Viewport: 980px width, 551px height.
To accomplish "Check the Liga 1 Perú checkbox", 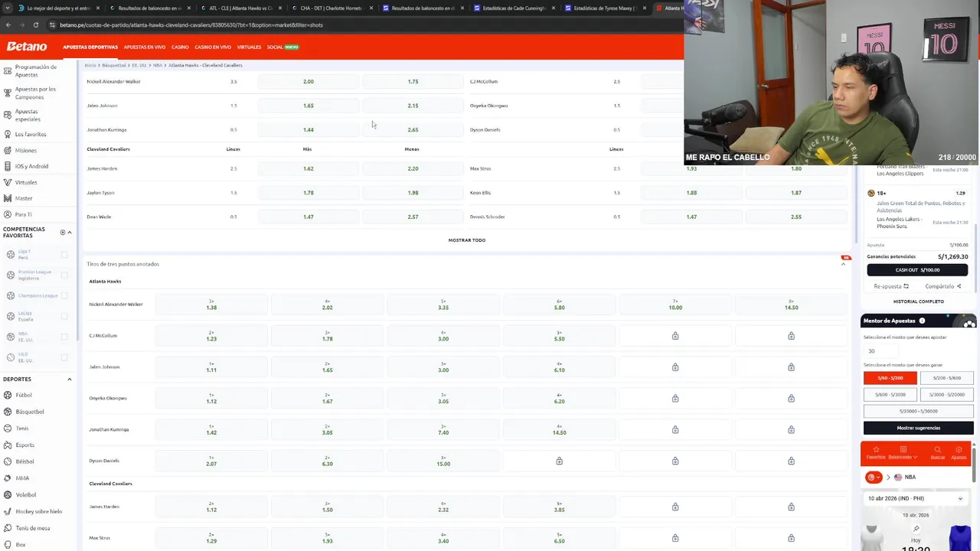I will tap(64, 255).
